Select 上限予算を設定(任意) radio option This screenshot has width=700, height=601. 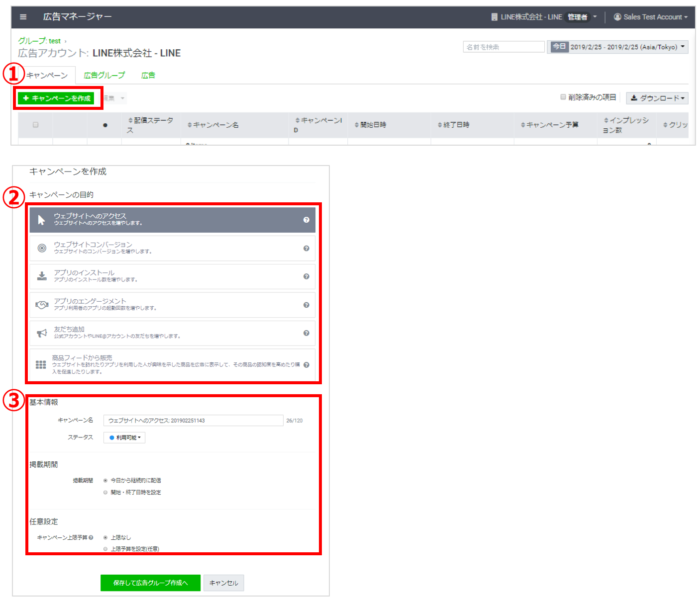click(105, 549)
